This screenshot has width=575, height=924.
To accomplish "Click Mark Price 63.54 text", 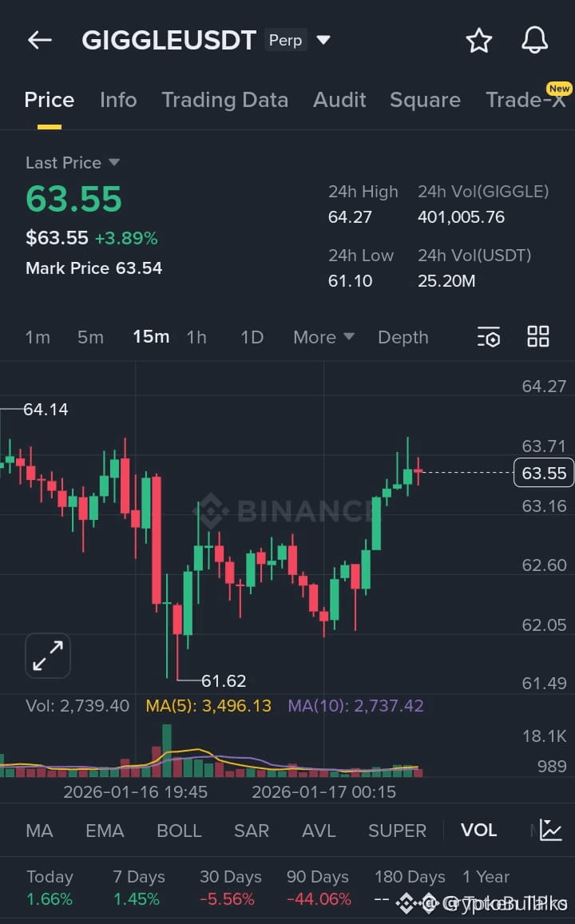I will click(93, 268).
